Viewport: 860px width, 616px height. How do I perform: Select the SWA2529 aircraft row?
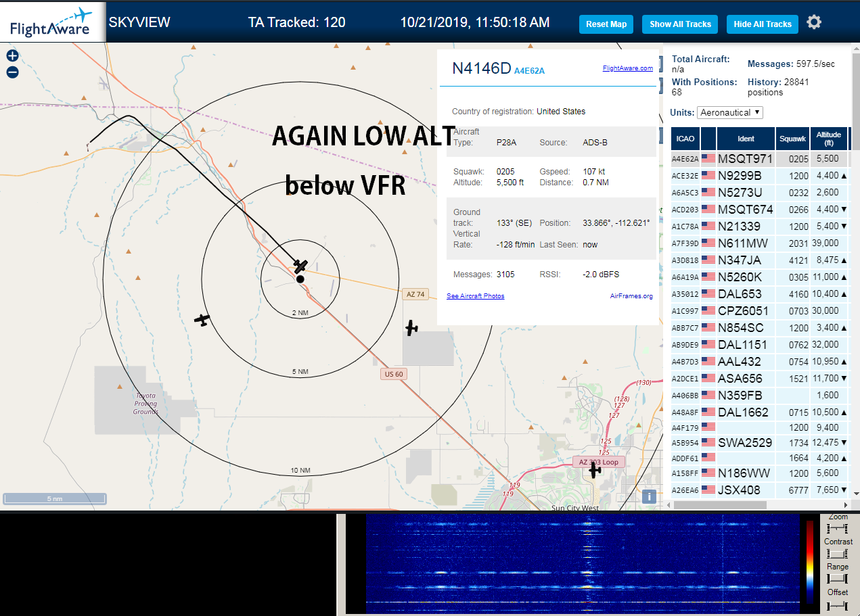(759, 443)
